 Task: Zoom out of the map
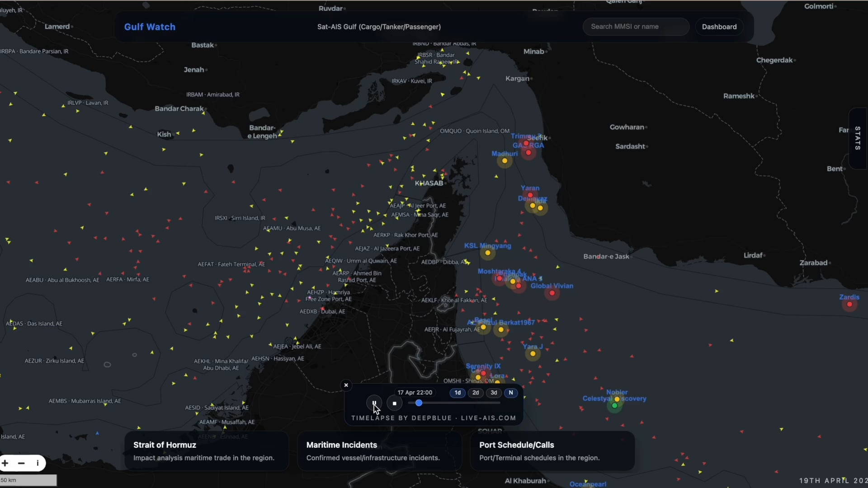pos(21,463)
